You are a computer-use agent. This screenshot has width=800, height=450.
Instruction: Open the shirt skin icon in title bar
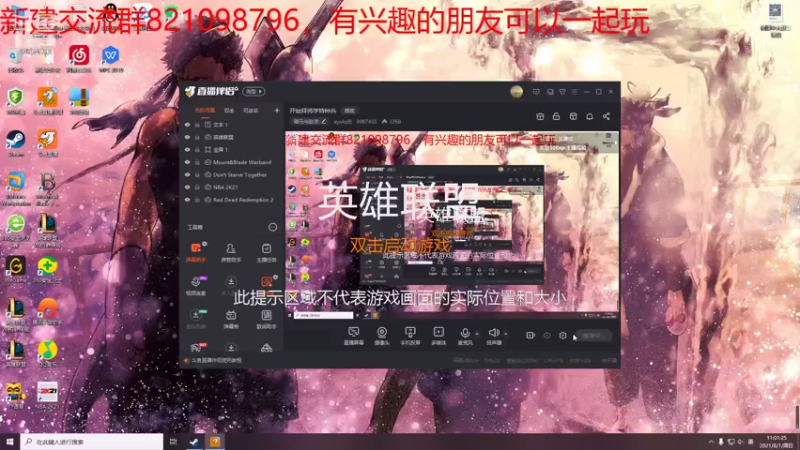(x=562, y=92)
